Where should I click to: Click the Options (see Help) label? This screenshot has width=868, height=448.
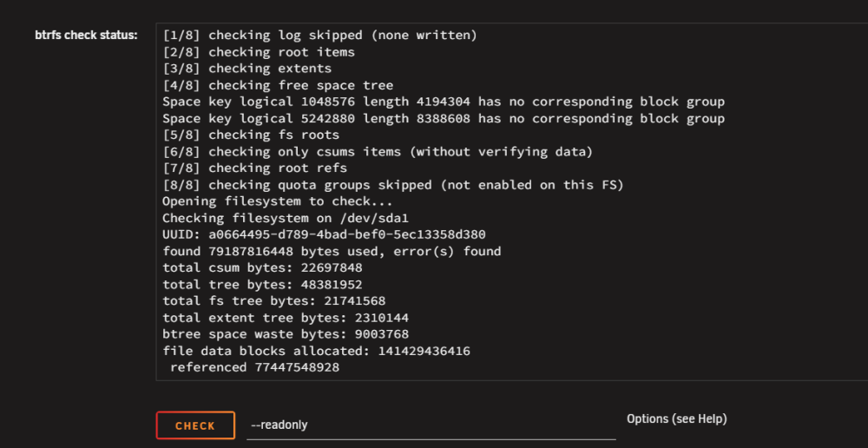pos(676,419)
